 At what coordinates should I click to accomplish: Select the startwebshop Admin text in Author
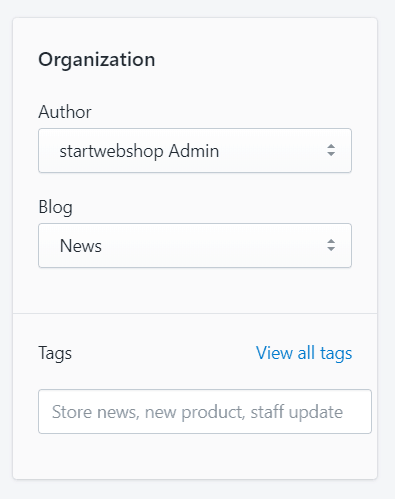pos(139,151)
